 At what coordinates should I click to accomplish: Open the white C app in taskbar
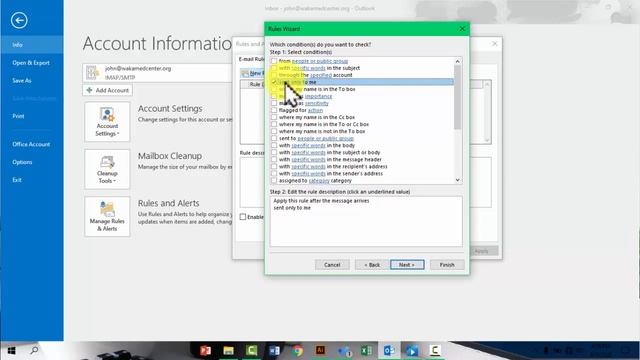(x=435, y=351)
